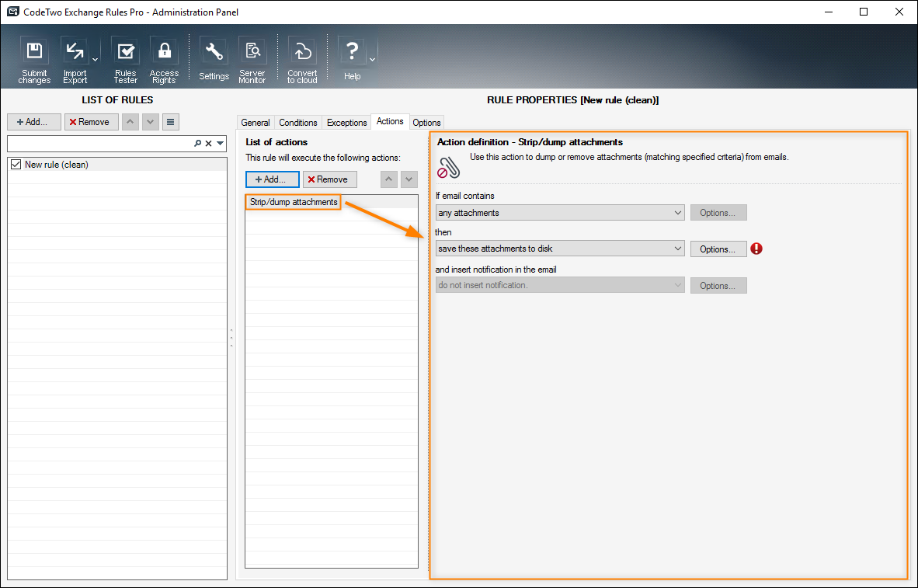
Task: Open 'save these attachments to disk' dropdown
Action: coord(560,249)
